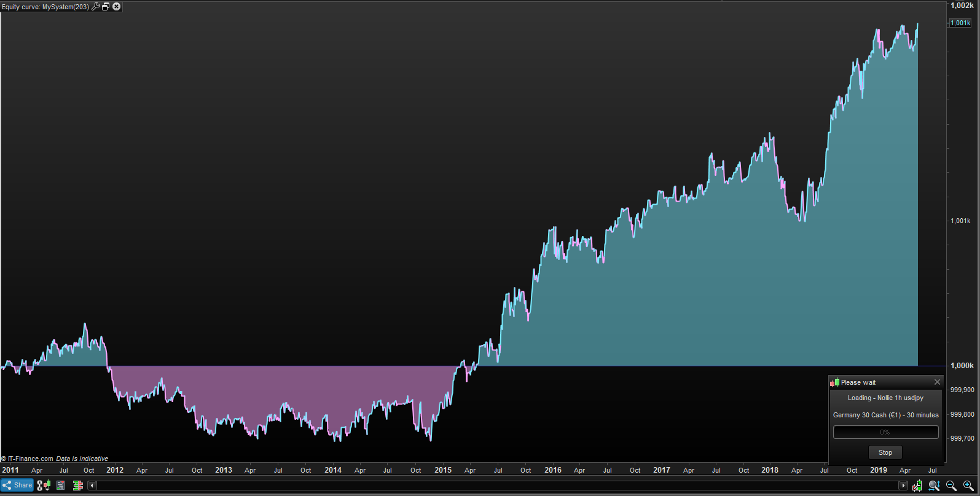Click the IT-Finance.com copyright text

[x=28, y=459]
